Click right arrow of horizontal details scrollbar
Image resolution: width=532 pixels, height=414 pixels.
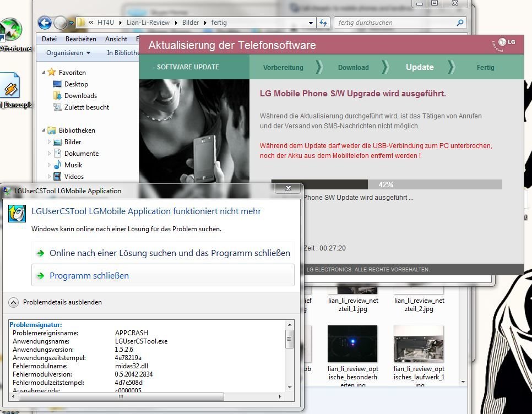280,396
